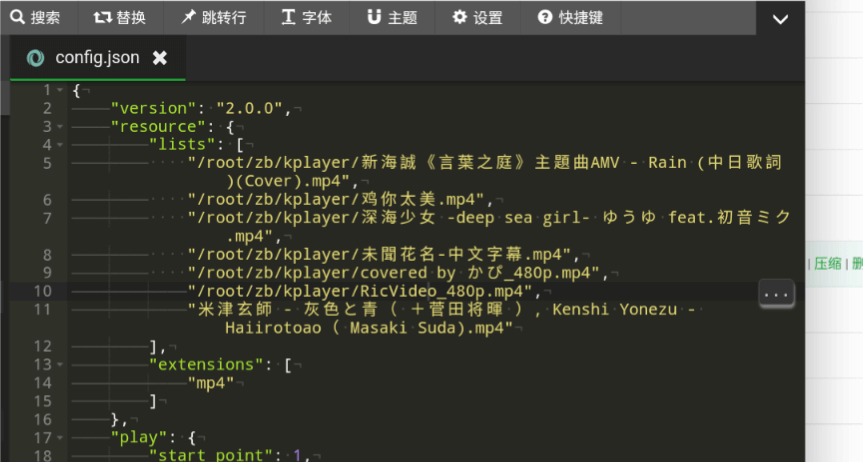Fold the "lists" array at line 4
The height and width of the screenshot is (462, 863).
tap(60, 145)
